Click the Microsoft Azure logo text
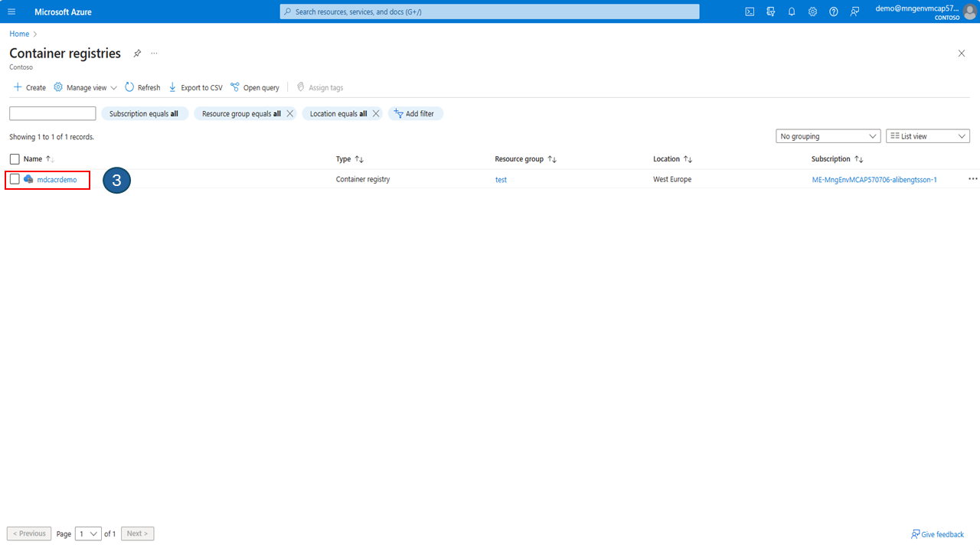 (x=64, y=11)
